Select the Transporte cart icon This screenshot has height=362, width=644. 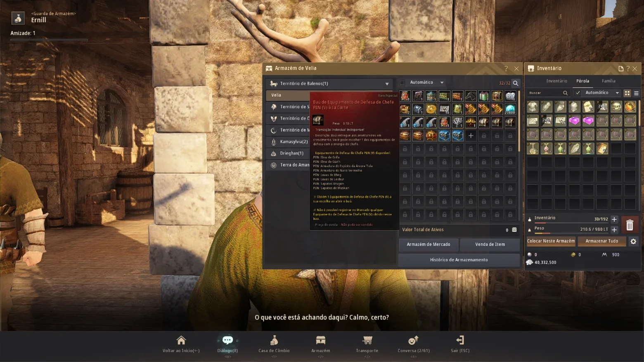367,340
